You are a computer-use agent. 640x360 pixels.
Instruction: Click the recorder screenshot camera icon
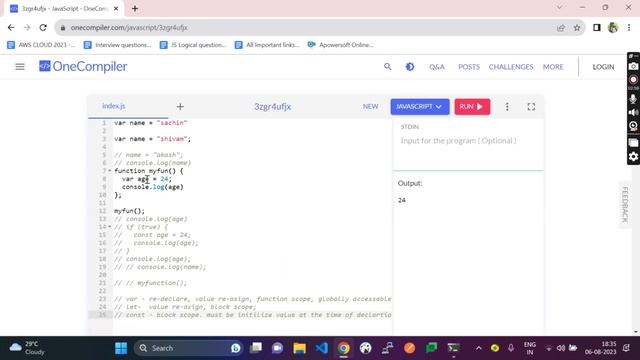click(633, 66)
